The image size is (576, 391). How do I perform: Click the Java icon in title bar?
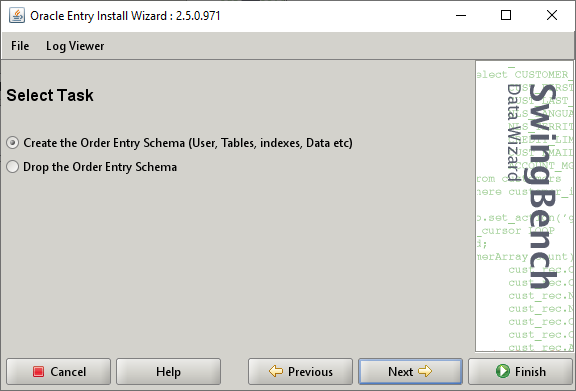pos(17,15)
